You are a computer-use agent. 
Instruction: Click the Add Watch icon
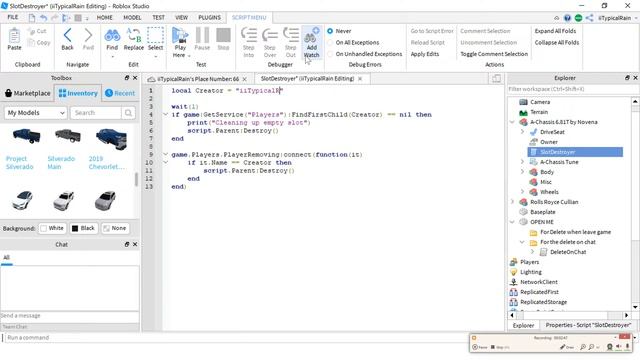(x=311, y=35)
